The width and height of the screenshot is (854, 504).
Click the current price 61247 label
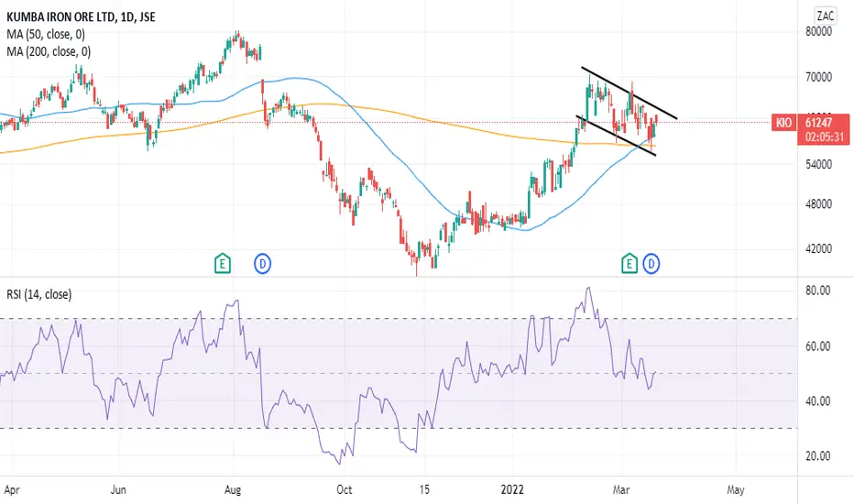[x=818, y=123]
